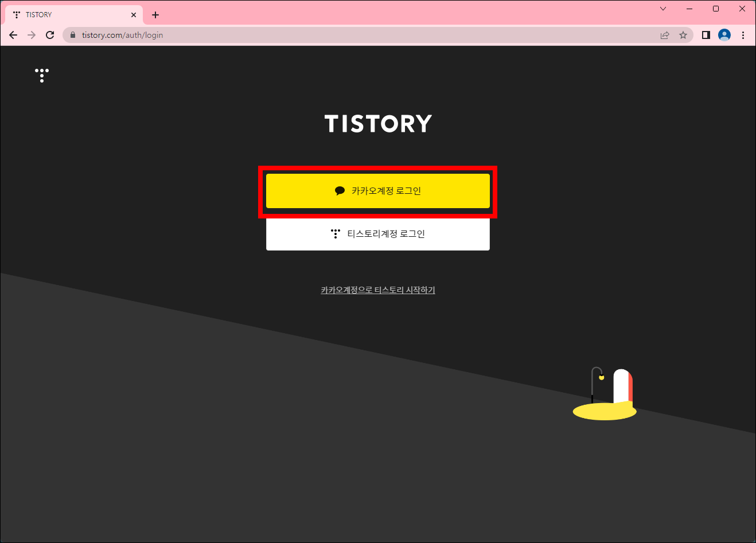Open a new tab with the plus button
Image resolution: width=756 pixels, height=543 pixels.
click(155, 15)
